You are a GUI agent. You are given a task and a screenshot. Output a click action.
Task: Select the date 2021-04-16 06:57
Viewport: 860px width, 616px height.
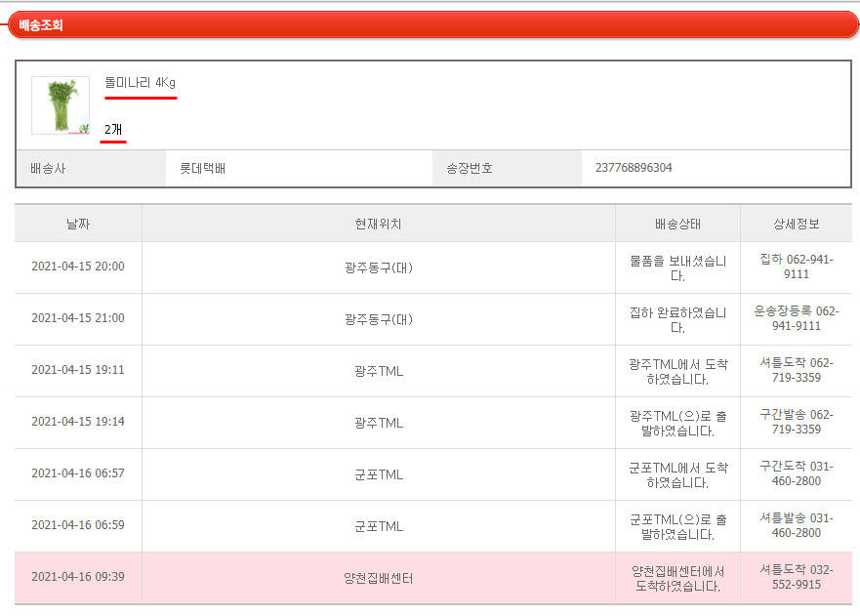pyautogui.click(x=78, y=472)
